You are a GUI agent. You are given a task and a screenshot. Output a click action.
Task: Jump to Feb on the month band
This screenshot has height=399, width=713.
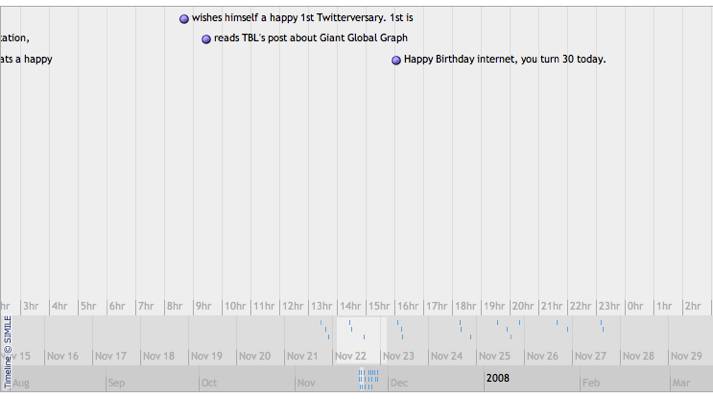[x=591, y=383]
